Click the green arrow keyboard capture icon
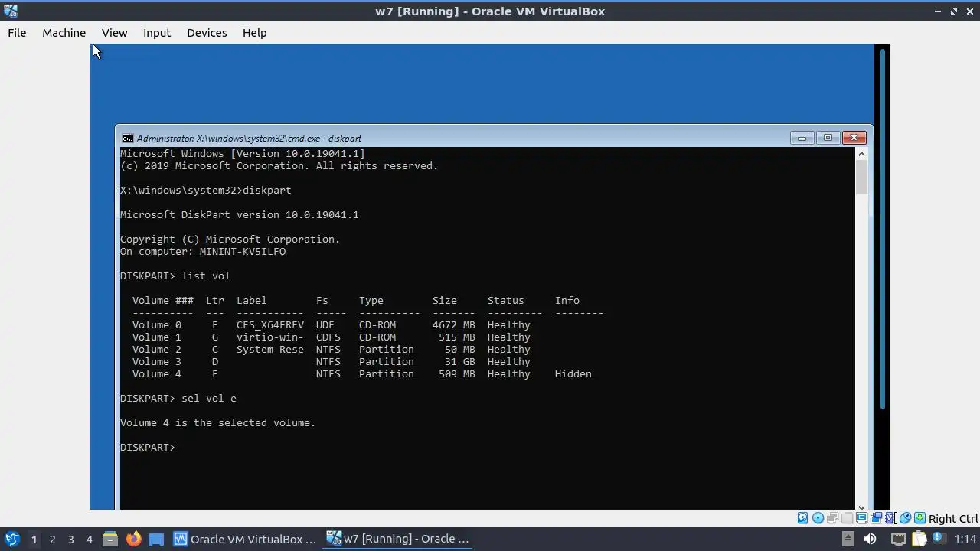 point(920,518)
